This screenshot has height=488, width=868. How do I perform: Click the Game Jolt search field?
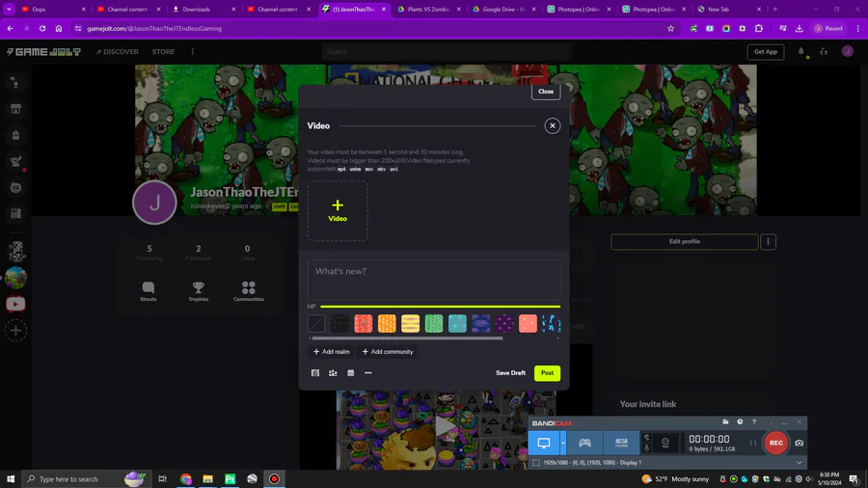coord(445,51)
